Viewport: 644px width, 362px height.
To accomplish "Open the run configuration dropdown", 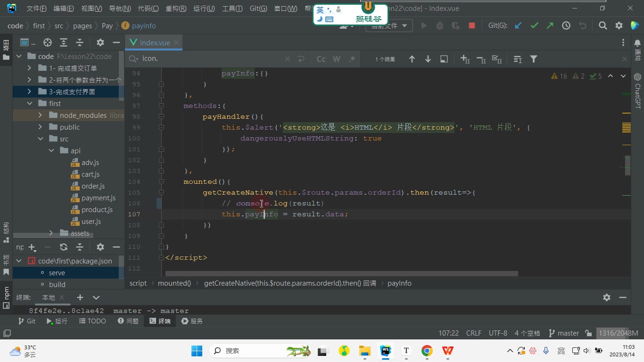I will [x=389, y=26].
